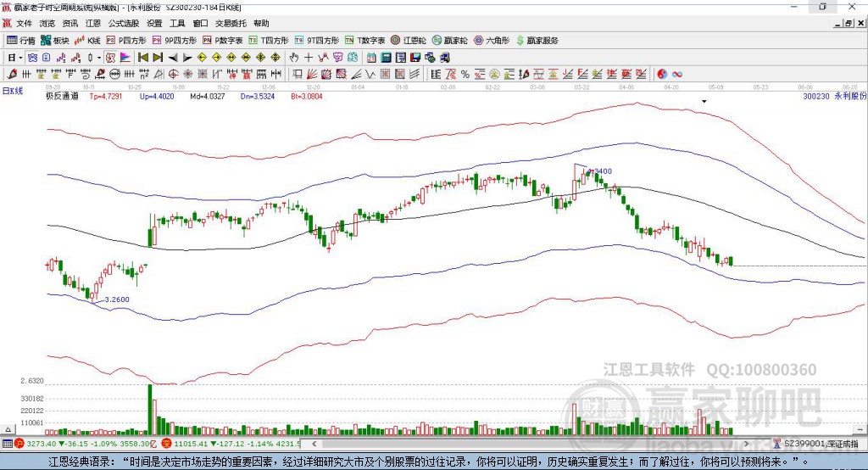Image resolution: width=868 pixels, height=470 pixels.
Task: Click the 300230 永利股份 stock label
Action: (x=834, y=96)
